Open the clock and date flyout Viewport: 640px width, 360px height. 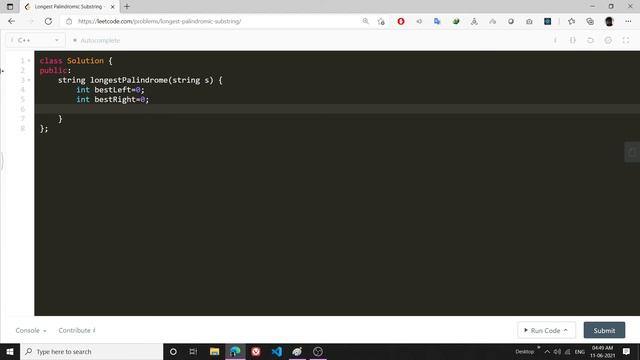[x=602, y=351]
